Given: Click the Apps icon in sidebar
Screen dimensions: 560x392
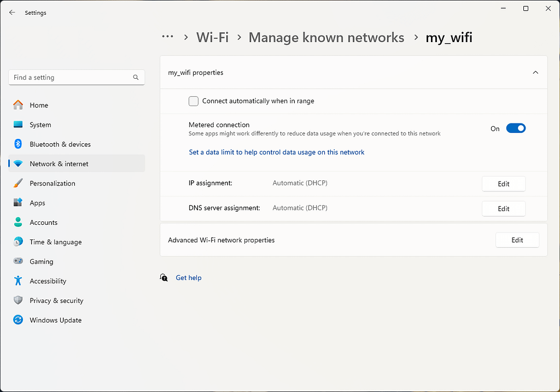Looking at the screenshot, I should (17, 202).
